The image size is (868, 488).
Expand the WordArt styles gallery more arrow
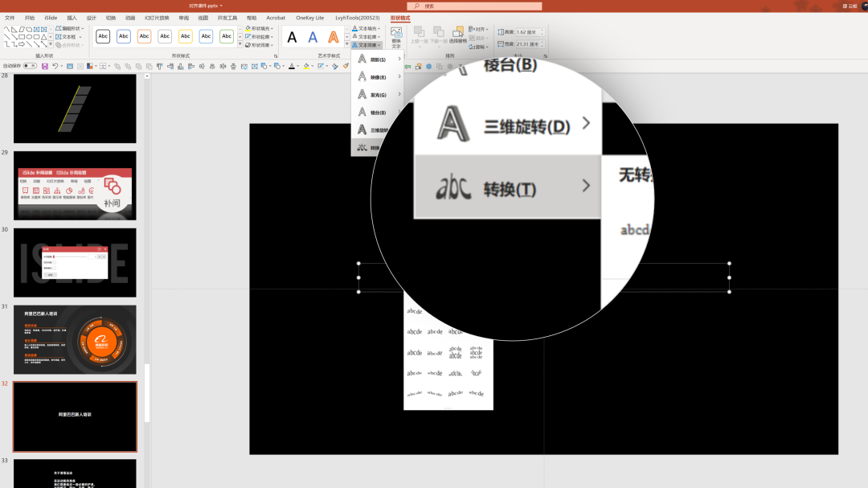click(x=347, y=45)
